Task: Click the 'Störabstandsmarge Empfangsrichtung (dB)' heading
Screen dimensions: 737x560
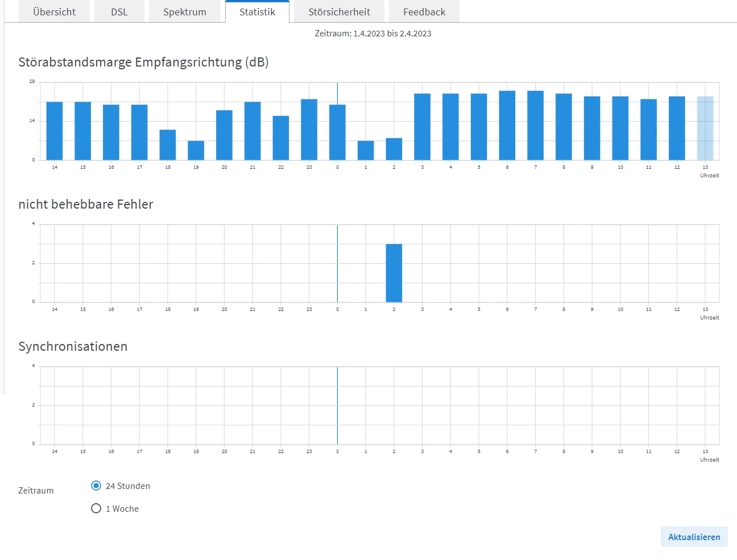Action: pos(143,62)
